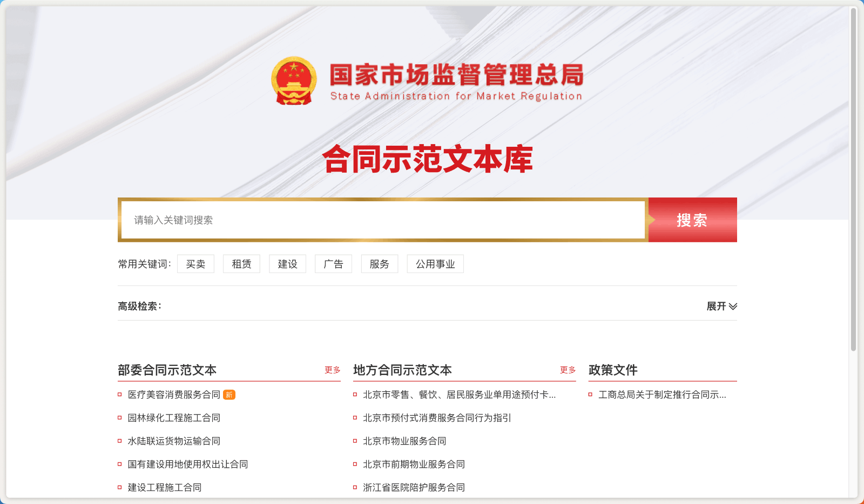Viewport: 864px width, 504px height.
Task: Click the double-chevron expand icon
Action: pyautogui.click(x=733, y=307)
